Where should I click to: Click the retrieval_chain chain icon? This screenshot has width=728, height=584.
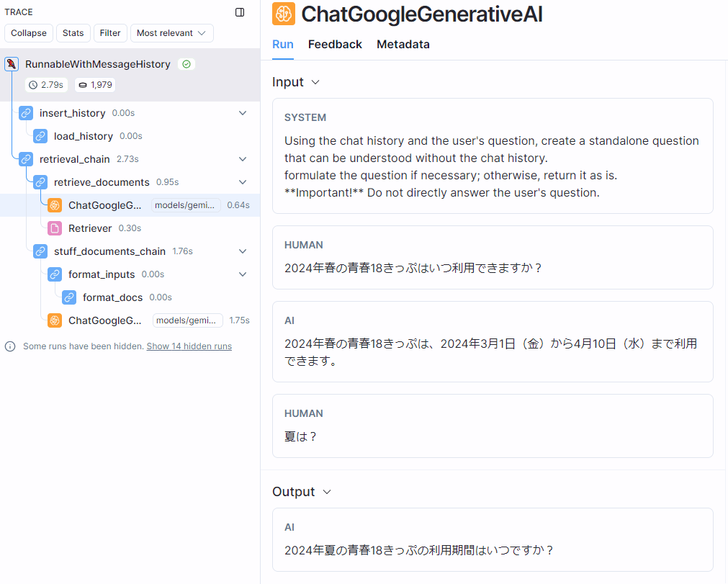pos(26,158)
